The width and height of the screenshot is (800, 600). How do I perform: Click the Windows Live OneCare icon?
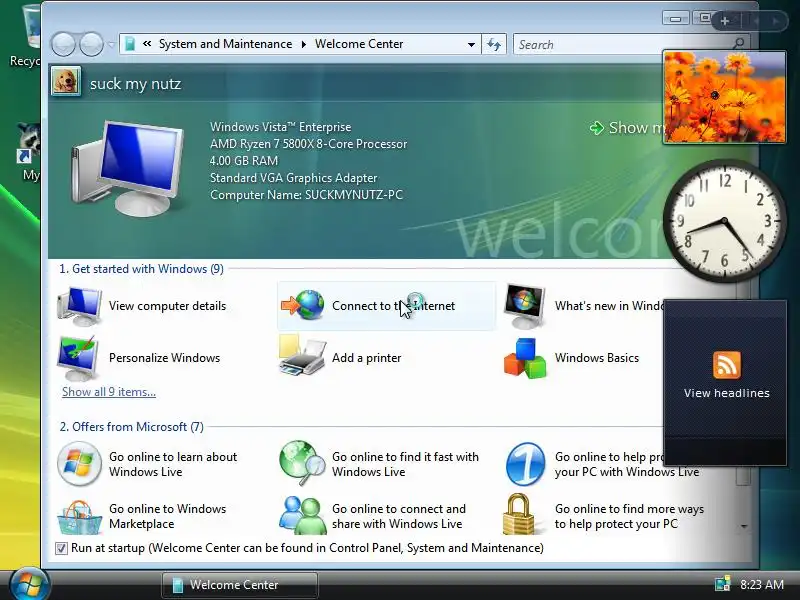click(525, 464)
